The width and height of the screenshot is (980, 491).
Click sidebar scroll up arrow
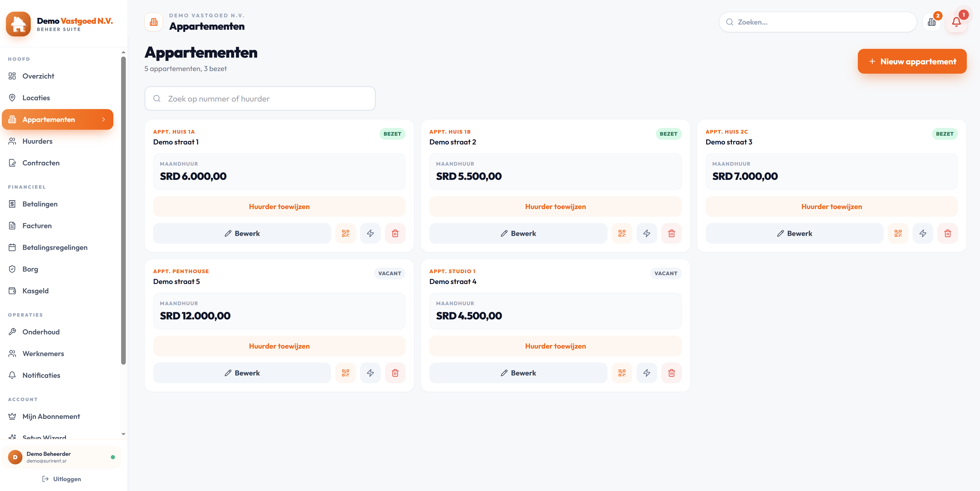click(123, 52)
